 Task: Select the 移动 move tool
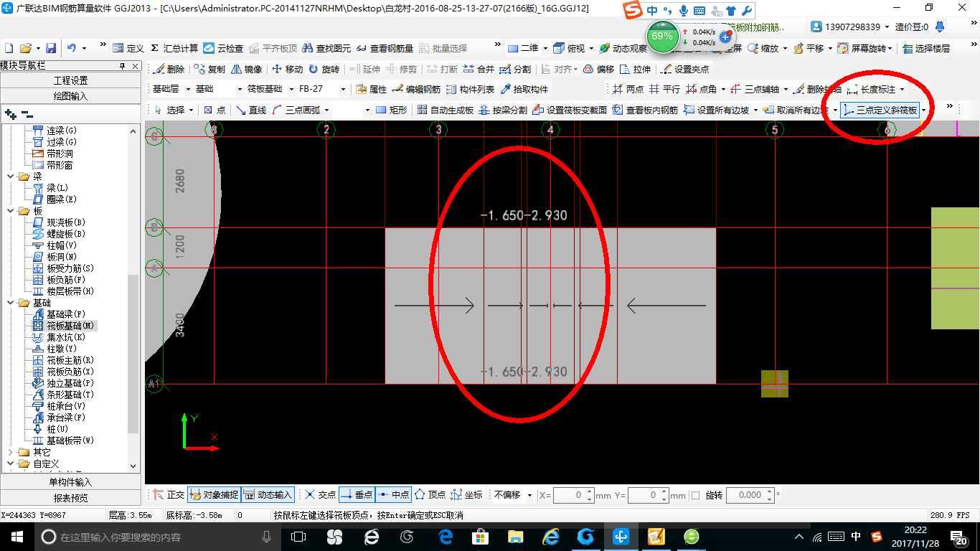[x=288, y=70]
